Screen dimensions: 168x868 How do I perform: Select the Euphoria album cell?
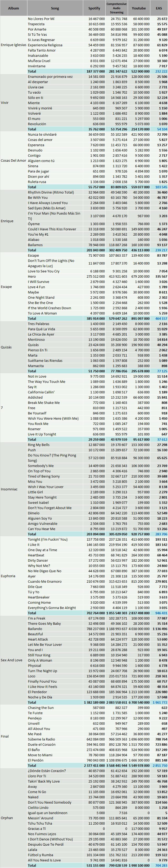coord(13,576)
